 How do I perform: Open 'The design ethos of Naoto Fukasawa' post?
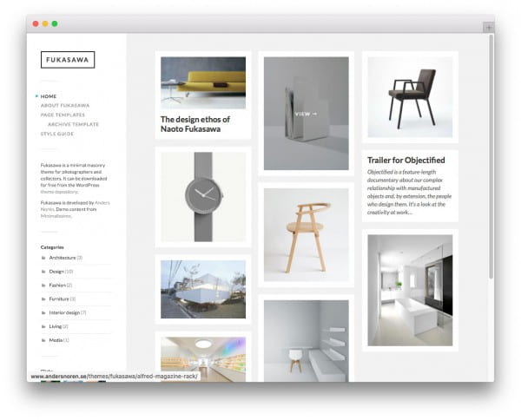tap(195, 124)
